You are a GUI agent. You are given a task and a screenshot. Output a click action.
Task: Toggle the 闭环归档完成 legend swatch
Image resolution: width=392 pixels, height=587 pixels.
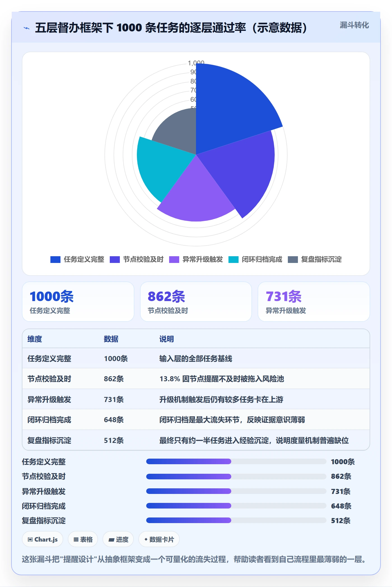[x=234, y=260]
